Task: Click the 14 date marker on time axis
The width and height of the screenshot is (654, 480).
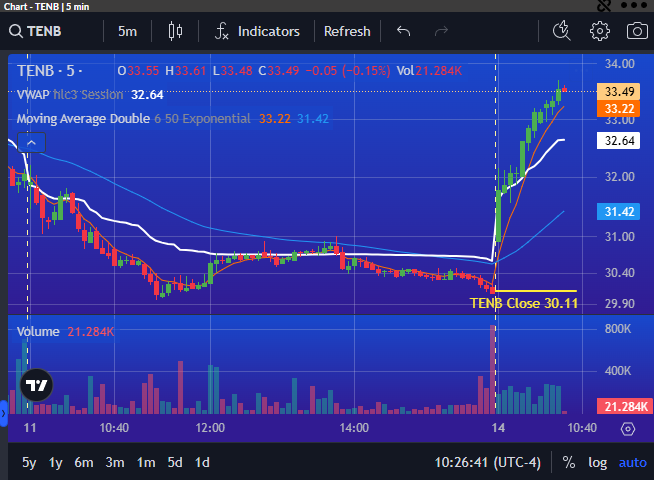Action: click(x=498, y=428)
